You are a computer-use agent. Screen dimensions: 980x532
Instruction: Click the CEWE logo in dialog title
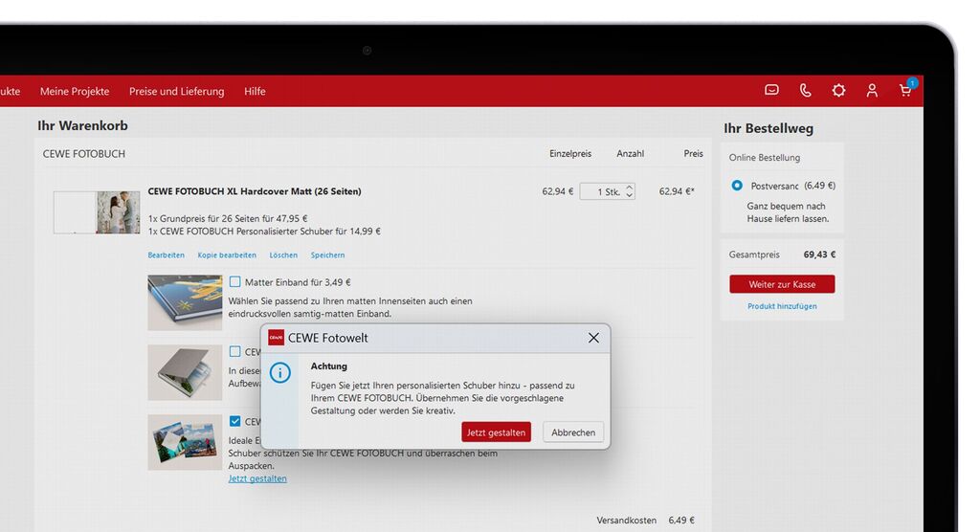[x=276, y=338]
